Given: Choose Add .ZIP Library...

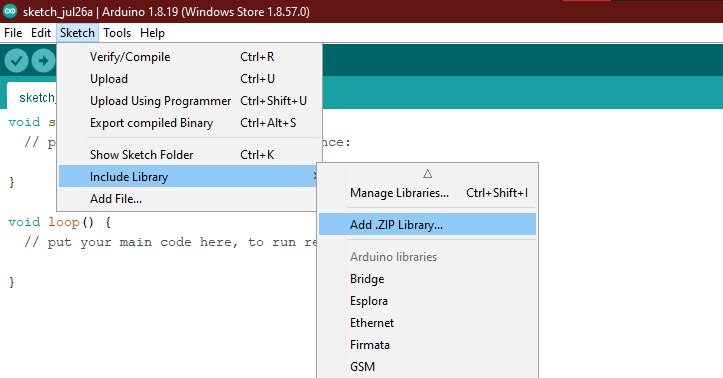Looking at the screenshot, I should click(427, 224).
